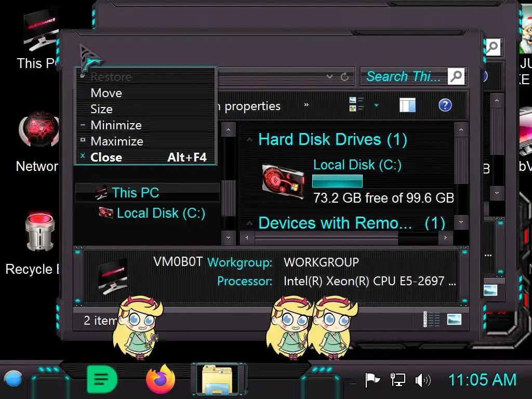
Task: Click navigation pane scroll down arrow
Action: (228, 237)
